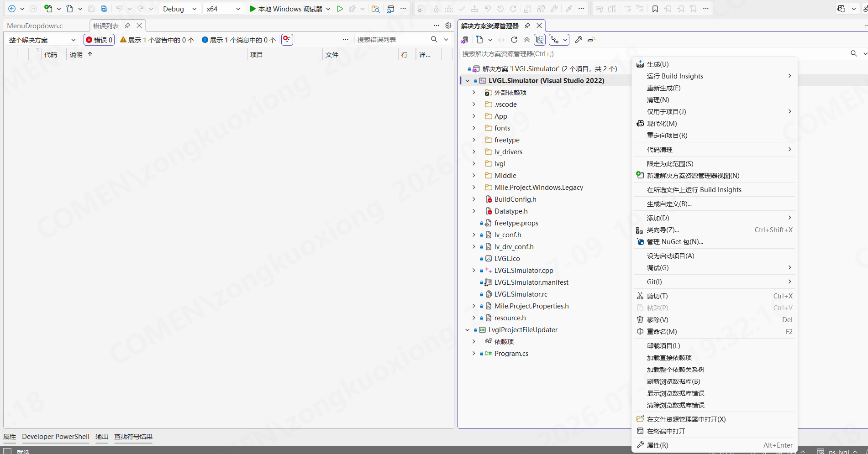Click the pending changes filter icon
Viewport: 868px width, 454px height.
point(479,40)
